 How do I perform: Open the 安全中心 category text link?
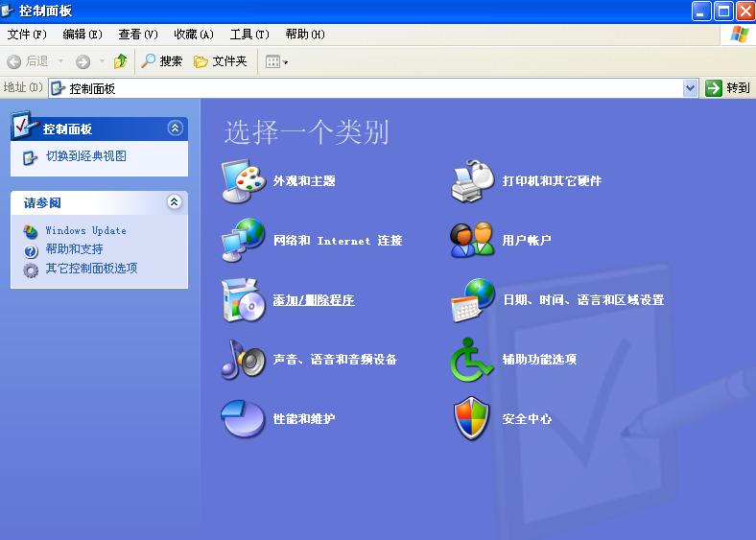(x=527, y=418)
